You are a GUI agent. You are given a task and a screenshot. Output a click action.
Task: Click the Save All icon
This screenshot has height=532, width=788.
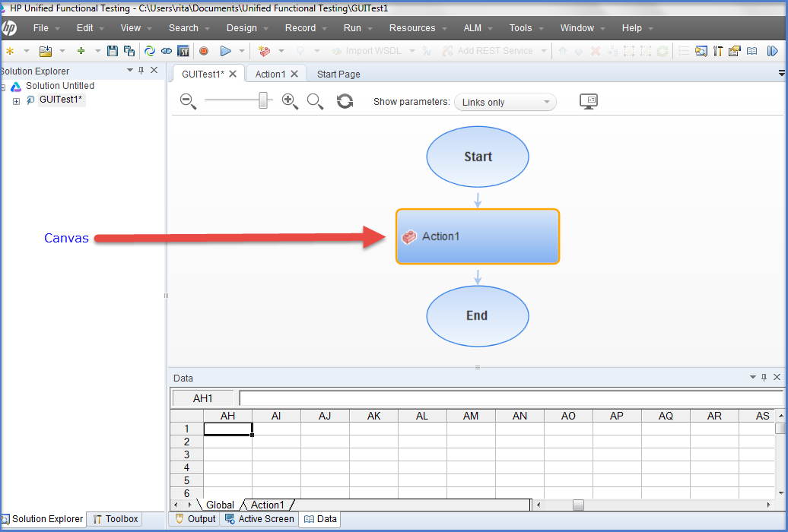(129, 51)
